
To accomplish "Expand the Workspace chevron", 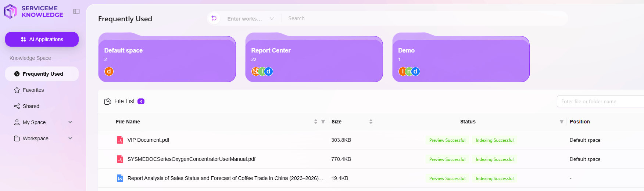I will tap(70, 138).
